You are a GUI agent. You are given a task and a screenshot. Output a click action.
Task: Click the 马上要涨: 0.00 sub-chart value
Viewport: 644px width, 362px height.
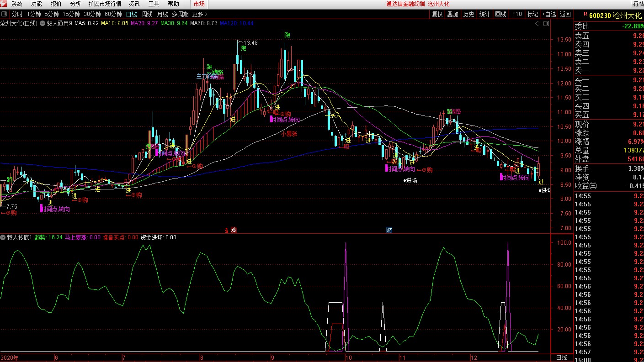[82, 237]
